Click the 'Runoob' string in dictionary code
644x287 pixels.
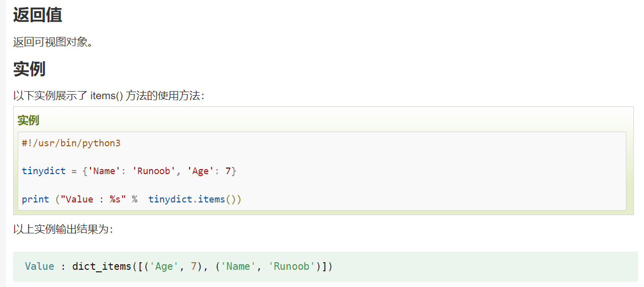tap(154, 171)
